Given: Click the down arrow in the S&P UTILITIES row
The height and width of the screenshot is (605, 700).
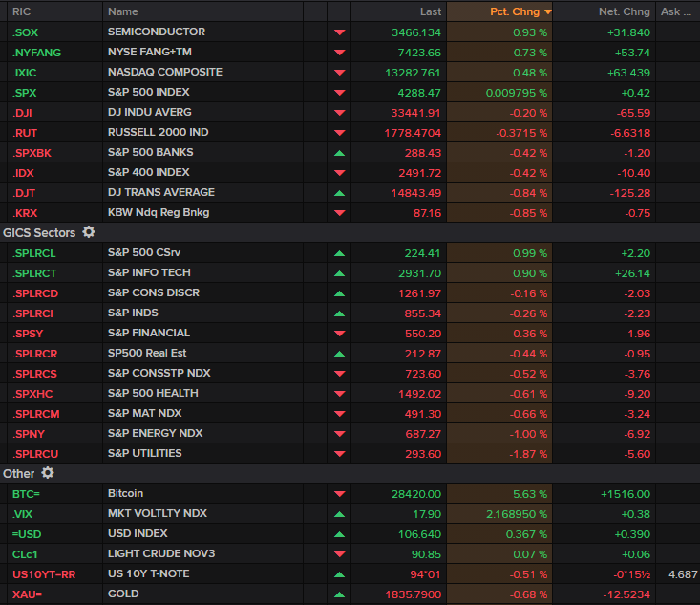Looking at the screenshot, I should click(x=340, y=454).
